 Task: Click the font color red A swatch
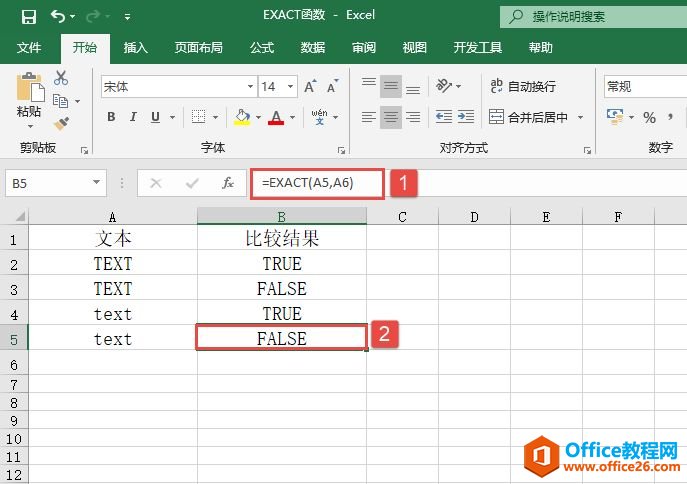coord(276,118)
